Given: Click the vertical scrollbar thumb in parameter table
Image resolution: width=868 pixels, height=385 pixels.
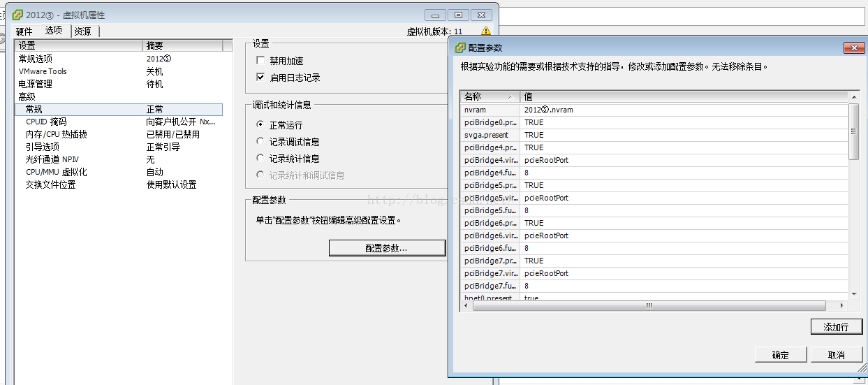Looking at the screenshot, I should pos(854,131).
